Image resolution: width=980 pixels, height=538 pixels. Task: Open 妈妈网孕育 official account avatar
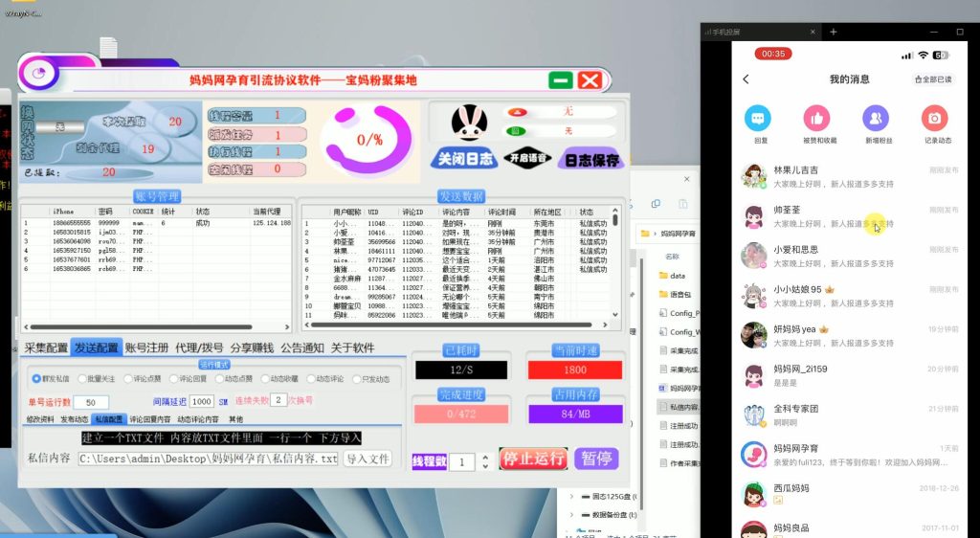(754, 455)
